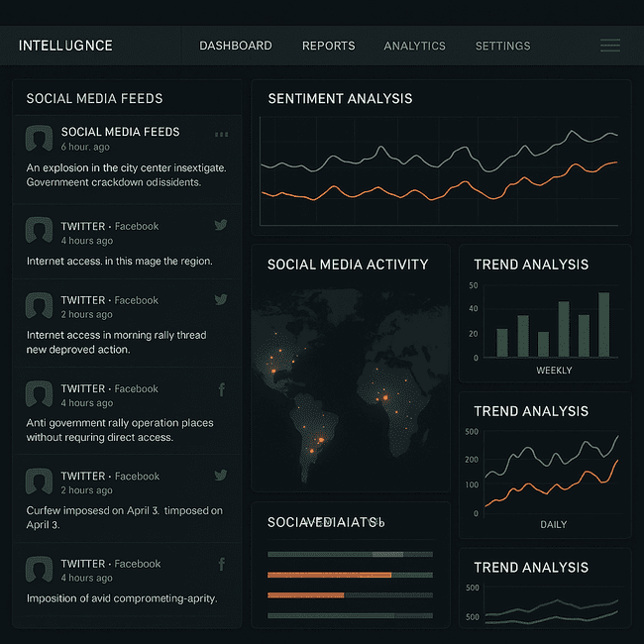Select 'Imposition of avid comprometing-aprity.' text
The height and width of the screenshot is (644, 644).
[x=122, y=598]
